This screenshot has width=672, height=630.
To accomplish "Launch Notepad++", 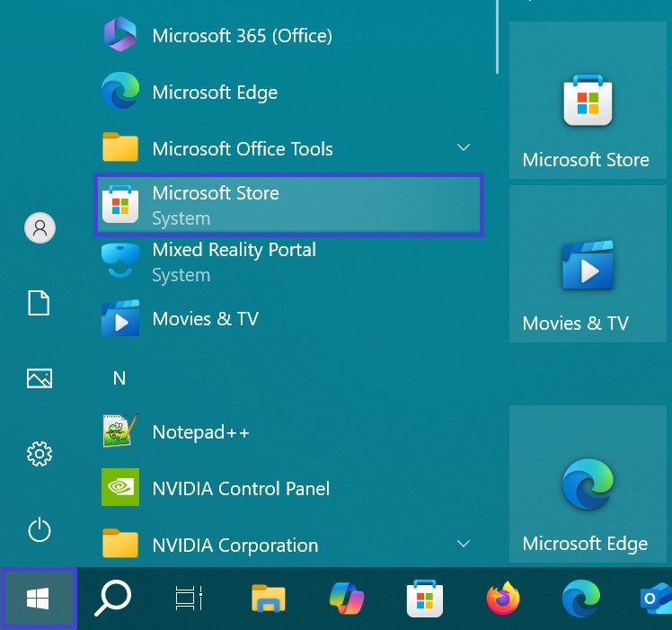I will pos(289,432).
